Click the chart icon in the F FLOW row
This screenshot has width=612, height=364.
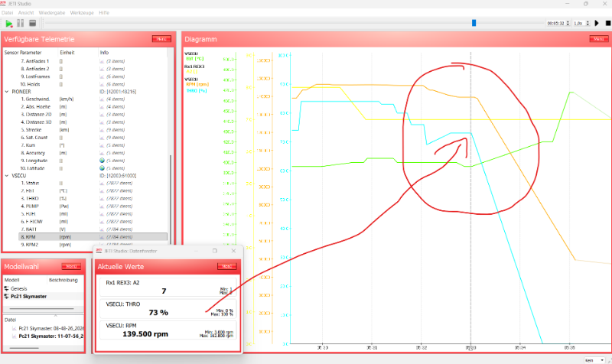click(102, 222)
